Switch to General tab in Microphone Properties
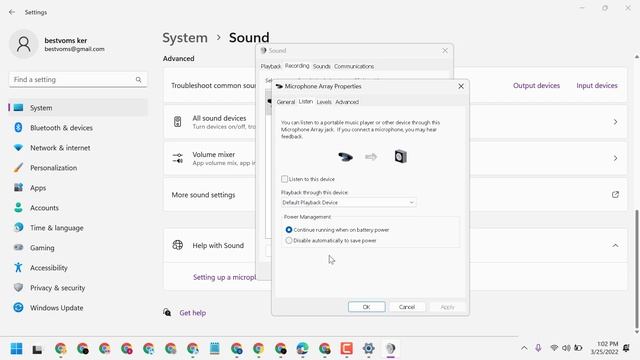Screen dimensions: 640x360 286,102
